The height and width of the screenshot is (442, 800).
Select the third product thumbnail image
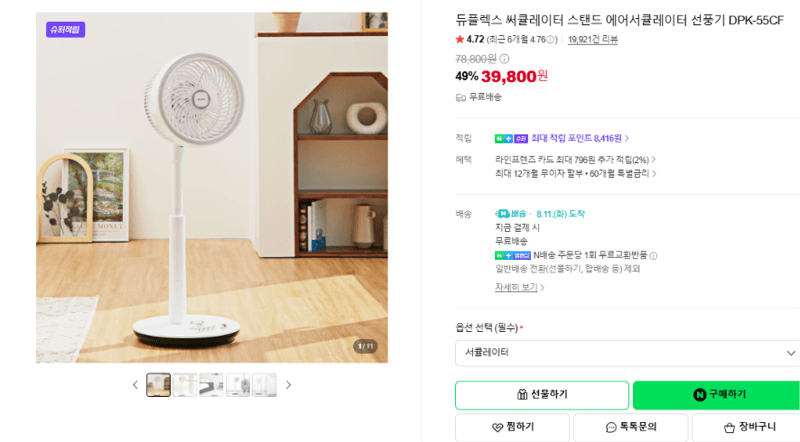tap(211, 385)
